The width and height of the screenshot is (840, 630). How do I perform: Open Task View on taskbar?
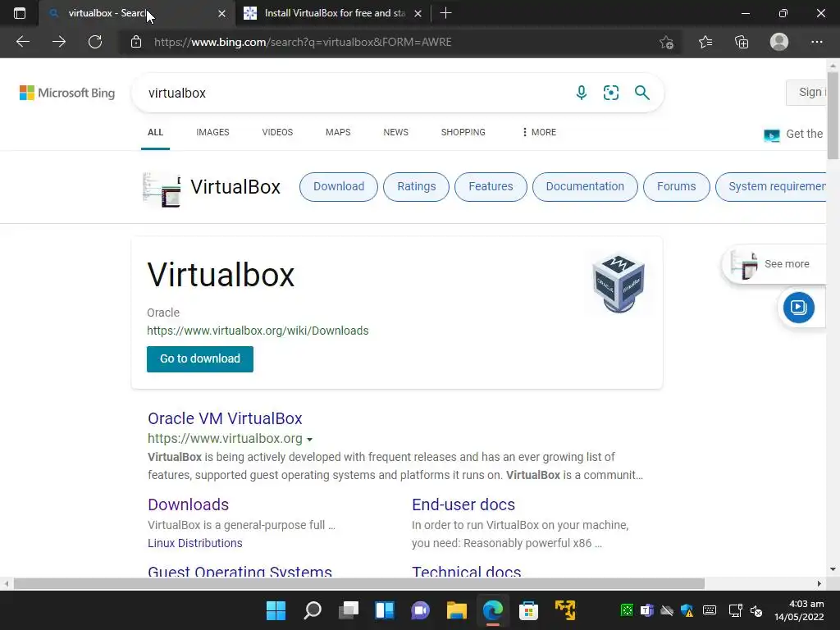349,610
